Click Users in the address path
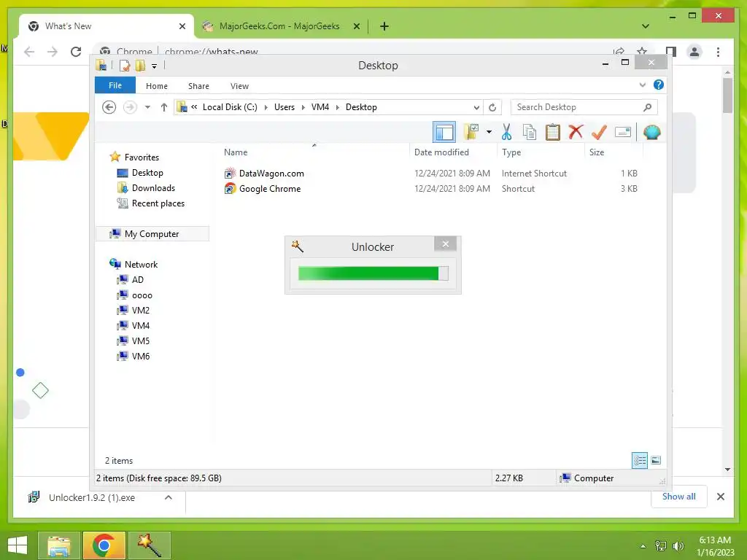The height and width of the screenshot is (560, 747). pos(285,107)
